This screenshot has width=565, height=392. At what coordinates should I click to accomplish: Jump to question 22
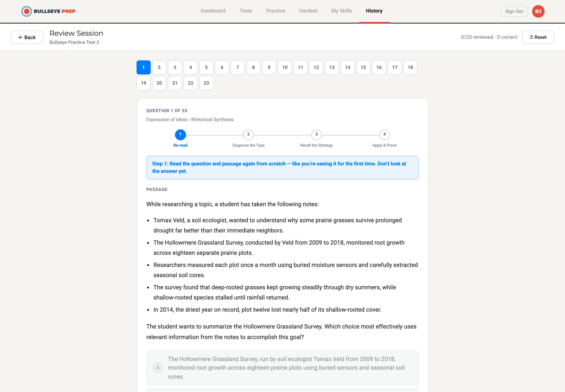(x=190, y=83)
